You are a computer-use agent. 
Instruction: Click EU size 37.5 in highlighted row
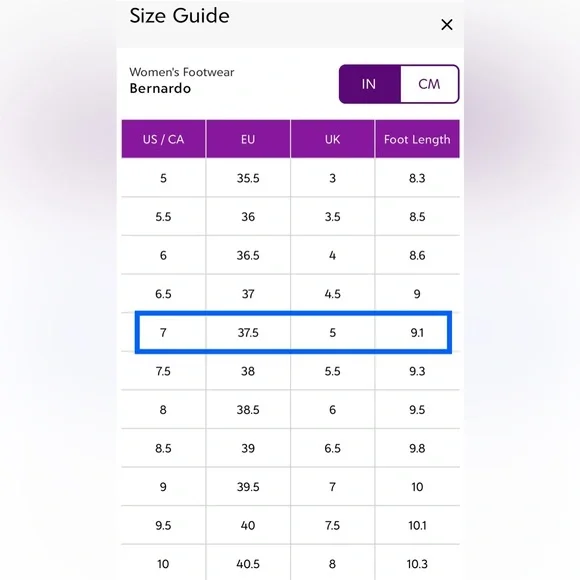point(248,333)
